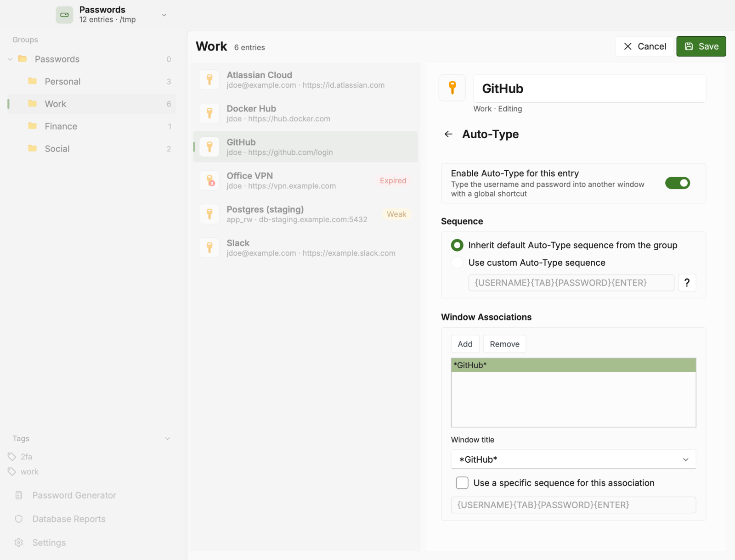Click the association-specific sequence field
735x560 pixels.
573,505
